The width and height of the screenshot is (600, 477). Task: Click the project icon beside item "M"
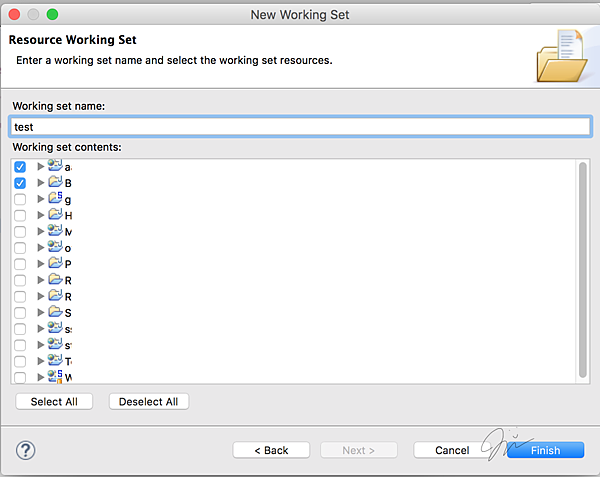coord(55,231)
